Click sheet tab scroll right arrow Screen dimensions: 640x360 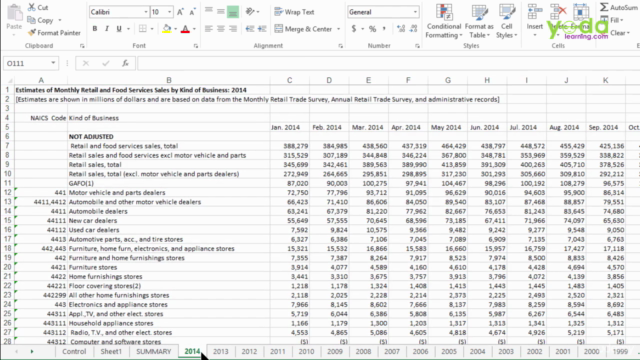pyautogui.click(x=31, y=351)
